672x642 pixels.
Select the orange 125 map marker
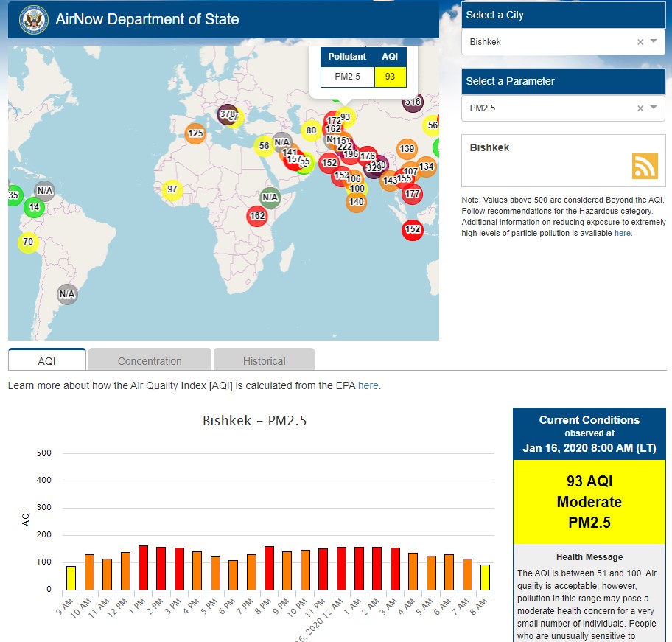[x=195, y=133]
